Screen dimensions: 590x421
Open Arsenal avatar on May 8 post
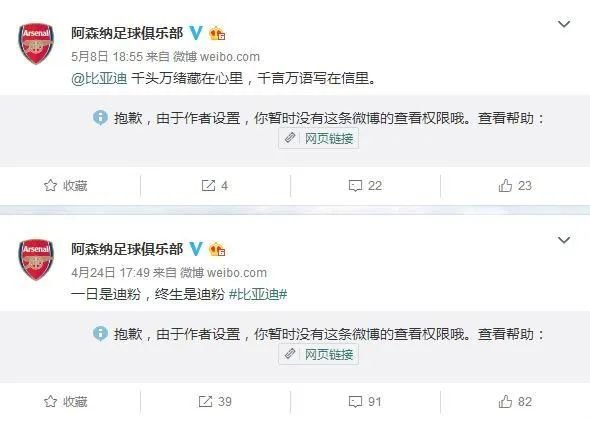pyautogui.click(x=36, y=44)
